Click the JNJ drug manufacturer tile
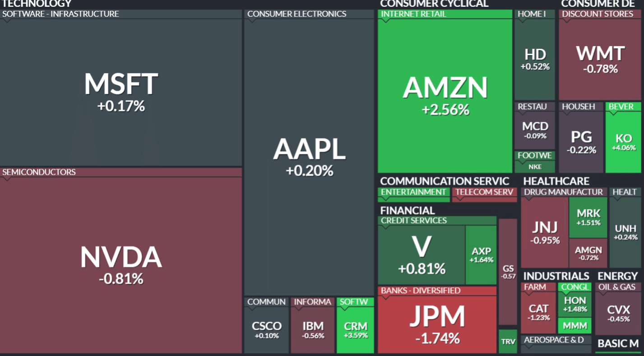This screenshot has height=356, width=644. click(545, 232)
